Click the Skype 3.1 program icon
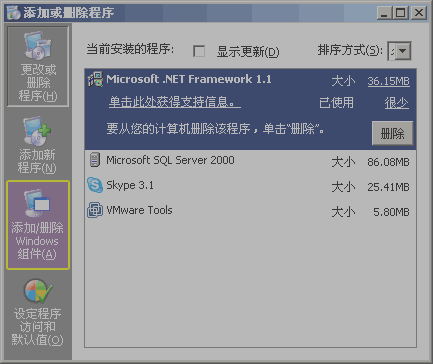 coord(95,185)
